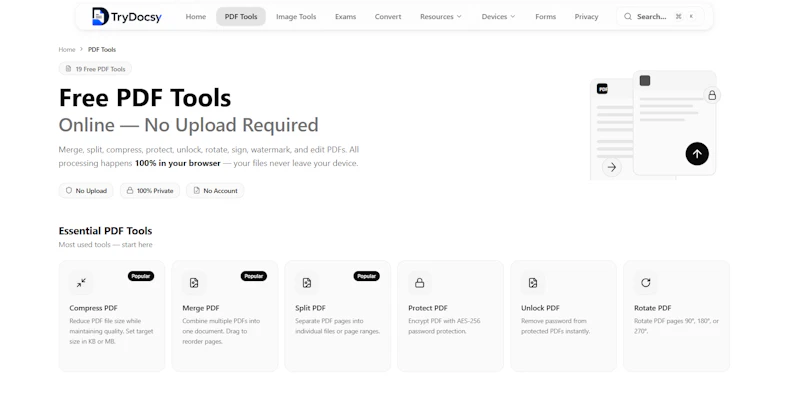Screen dimensions: 800x394
Task: Click 'Online — No Upload Required' subtitle
Action: 188,125
